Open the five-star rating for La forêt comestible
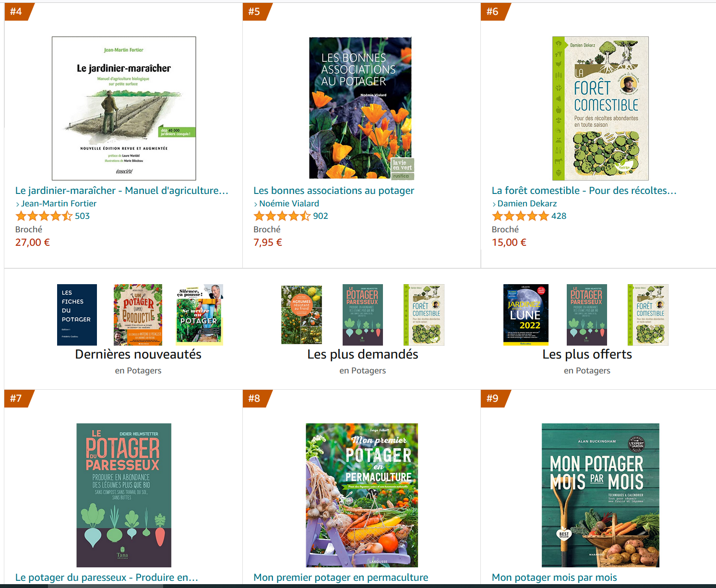This screenshot has height=588, width=716. (520, 216)
